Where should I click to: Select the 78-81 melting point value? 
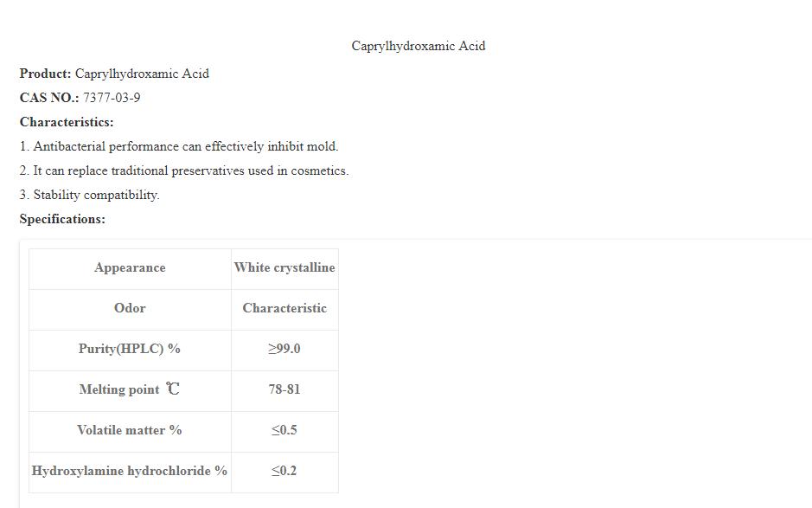tap(285, 390)
